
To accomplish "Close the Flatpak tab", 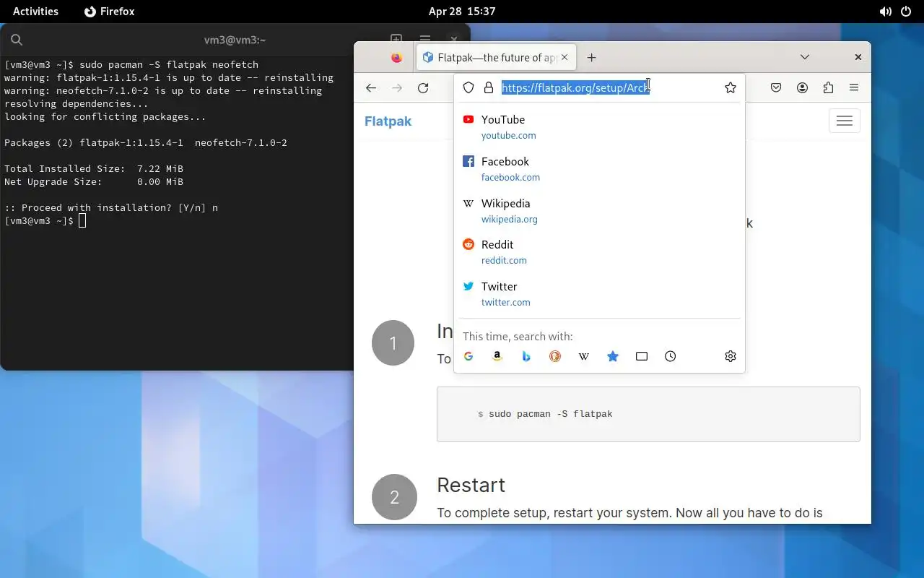I will point(565,57).
